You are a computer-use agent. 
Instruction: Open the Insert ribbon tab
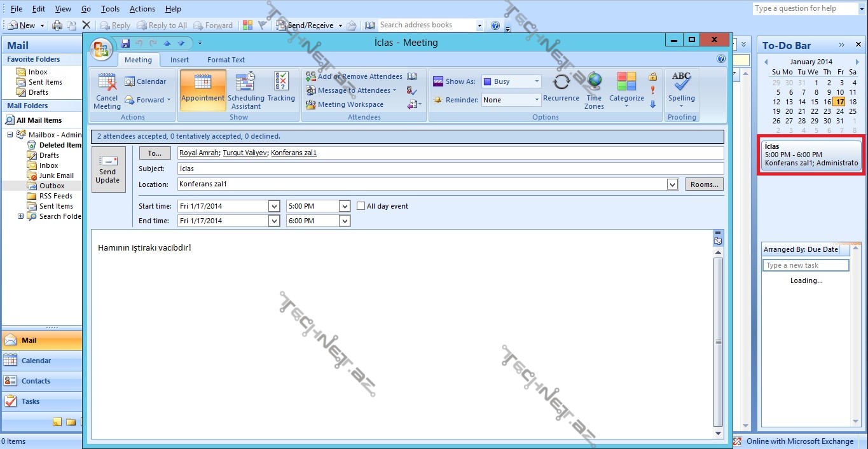[x=179, y=60]
